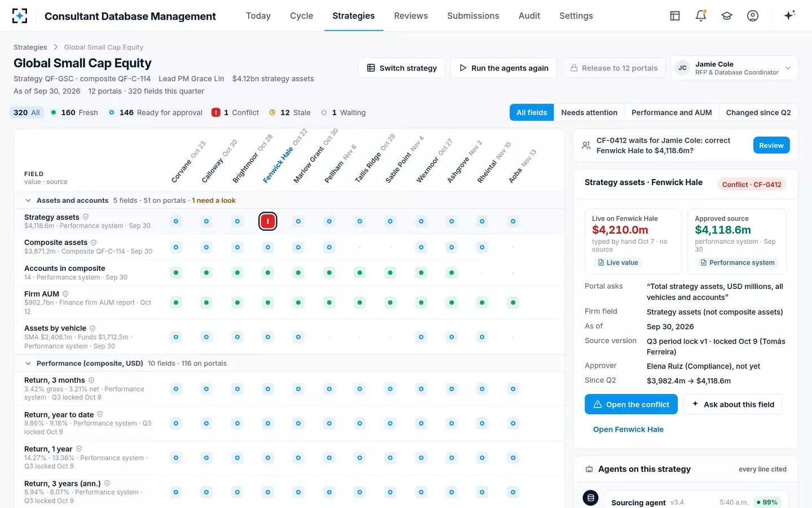Filter by 160 Fresh status
This screenshot has height=508, width=812.
click(x=74, y=112)
